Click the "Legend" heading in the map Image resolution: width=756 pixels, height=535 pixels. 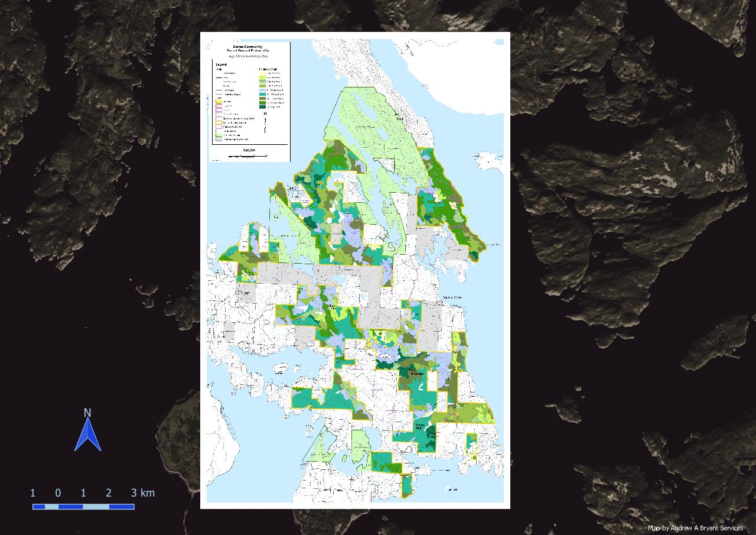click(x=221, y=64)
